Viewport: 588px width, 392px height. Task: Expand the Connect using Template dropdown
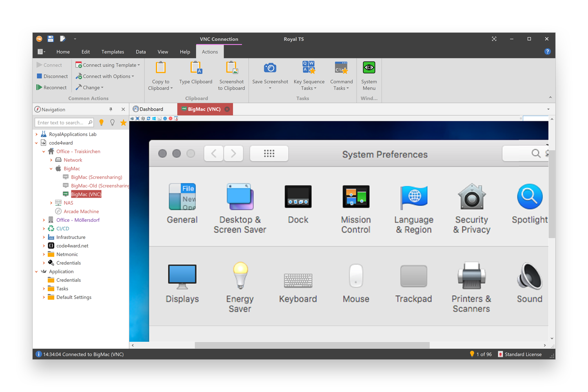(x=139, y=65)
